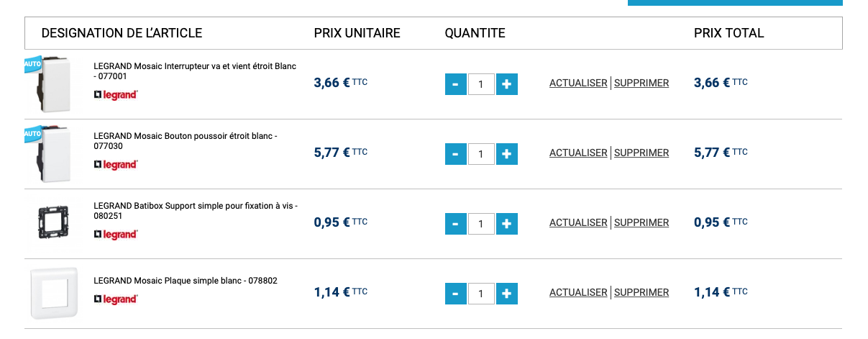Open the Batibox Support product image
The height and width of the screenshot is (339, 868).
(52, 222)
